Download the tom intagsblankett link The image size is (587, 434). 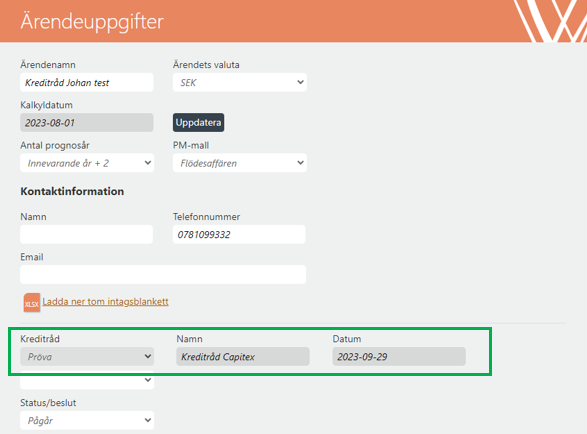(x=105, y=301)
